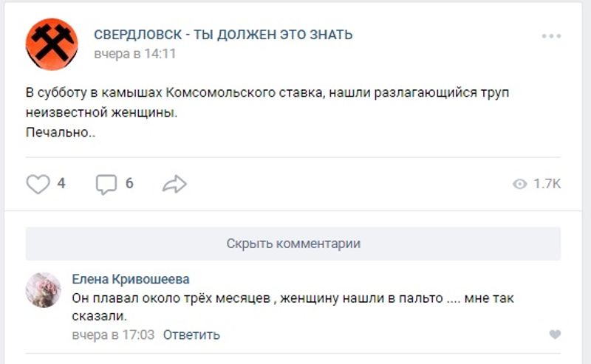
Task: Click the comment count number 6
Action: [x=129, y=184]
